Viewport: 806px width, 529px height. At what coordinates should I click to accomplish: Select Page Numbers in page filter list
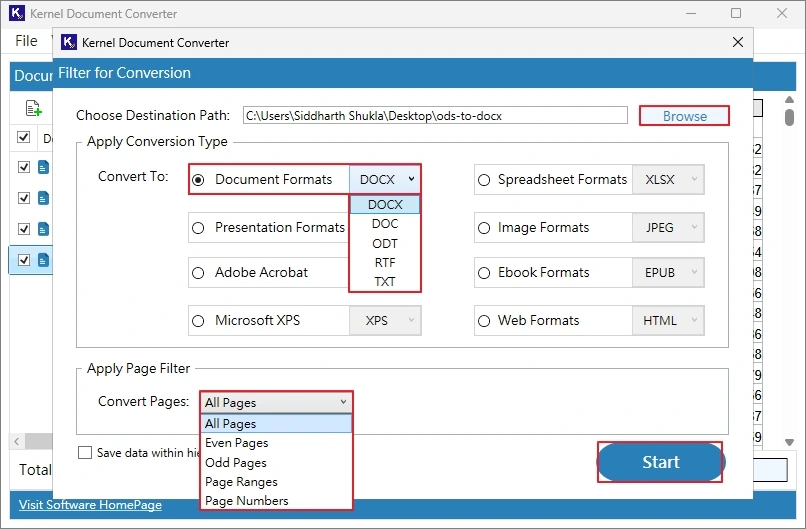pyautogui.click(x=276, y=500)
